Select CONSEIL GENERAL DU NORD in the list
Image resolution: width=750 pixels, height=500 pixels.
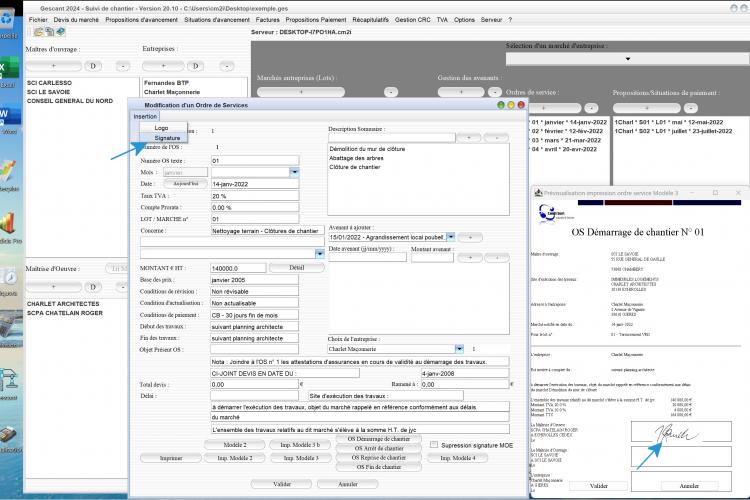pyautogui.click(x=70, y=101)
